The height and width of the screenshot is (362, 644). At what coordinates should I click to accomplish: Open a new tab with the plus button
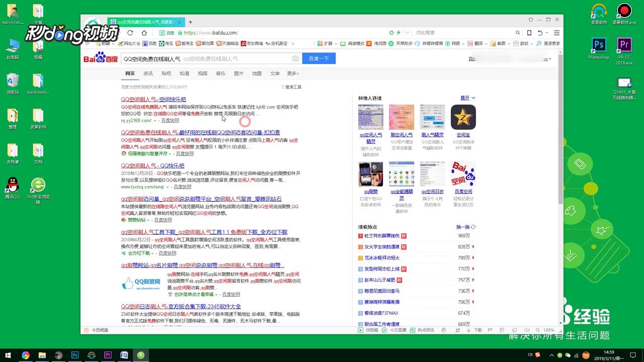pos(191,22)
